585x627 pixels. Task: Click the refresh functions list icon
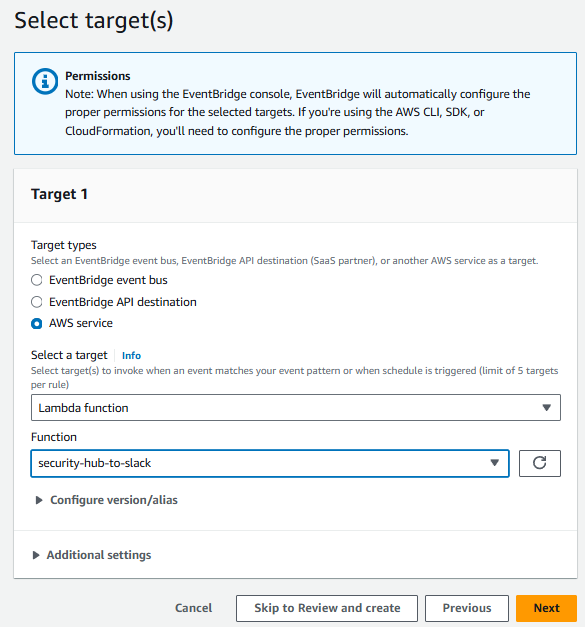click(x=539, y=463)
